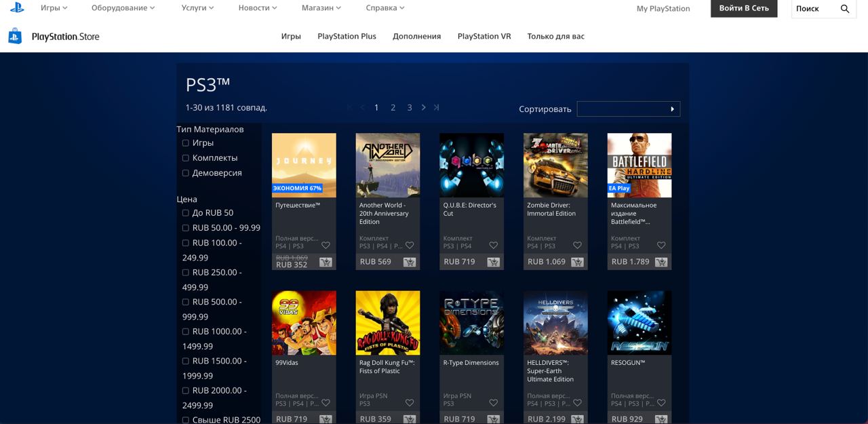Open the My PlayStation link
Screen dimensions: 868x424
pos(663,9)
